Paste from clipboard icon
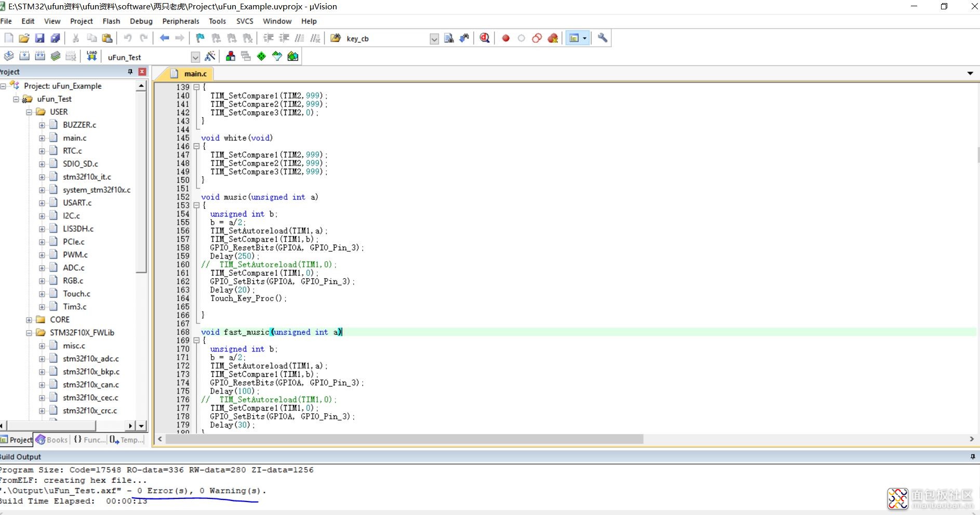The image size is (980, 515). [x=107, y=38]
